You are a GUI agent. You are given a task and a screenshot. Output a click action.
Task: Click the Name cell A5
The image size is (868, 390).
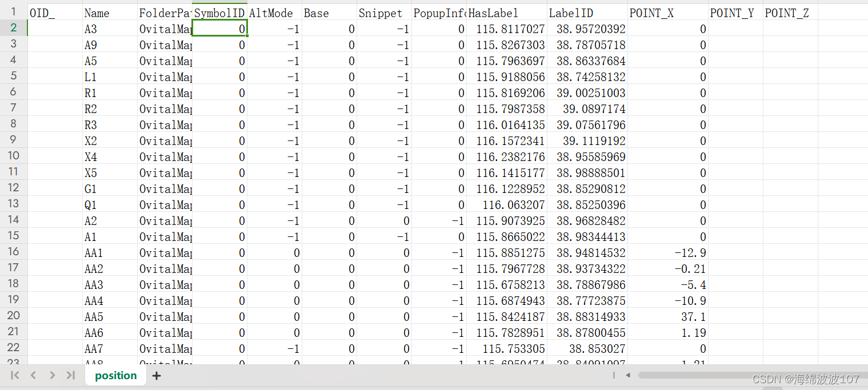point(110,61)
